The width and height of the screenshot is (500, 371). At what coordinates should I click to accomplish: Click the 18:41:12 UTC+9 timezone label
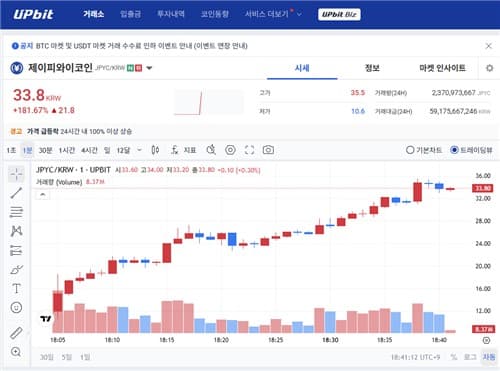(415, 357)
